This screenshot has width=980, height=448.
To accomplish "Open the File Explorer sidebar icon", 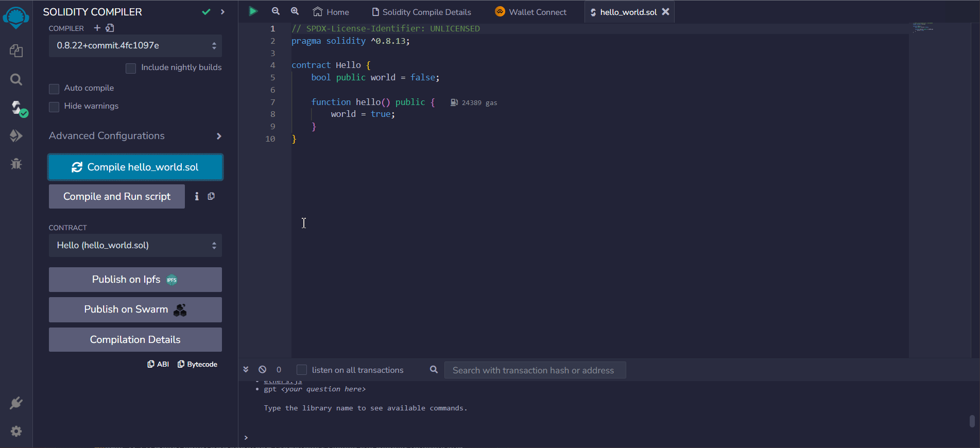I will tap(16, 50).
